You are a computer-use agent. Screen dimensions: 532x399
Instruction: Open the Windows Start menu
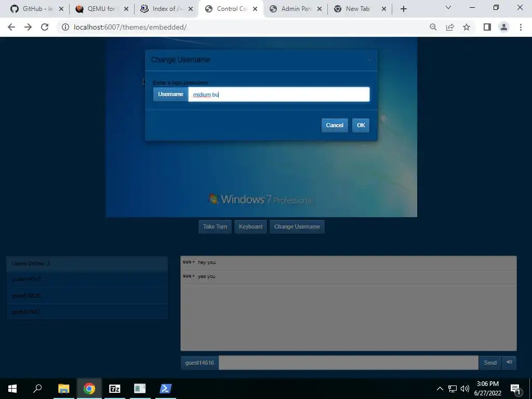point(12,389)
